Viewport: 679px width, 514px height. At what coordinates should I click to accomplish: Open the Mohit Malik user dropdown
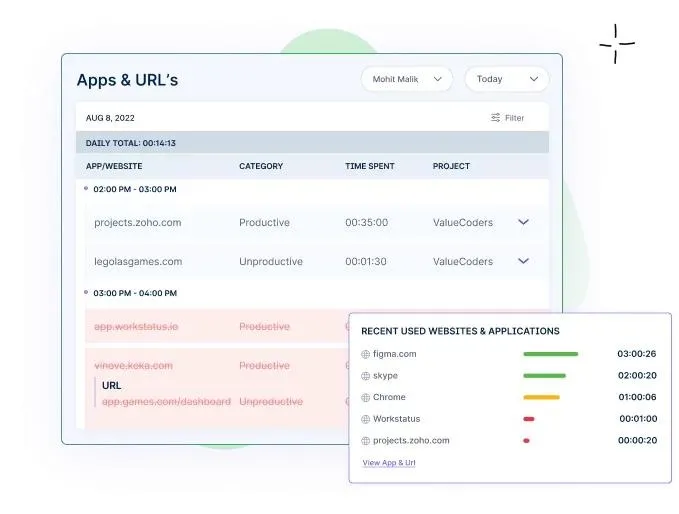(406, 79)
